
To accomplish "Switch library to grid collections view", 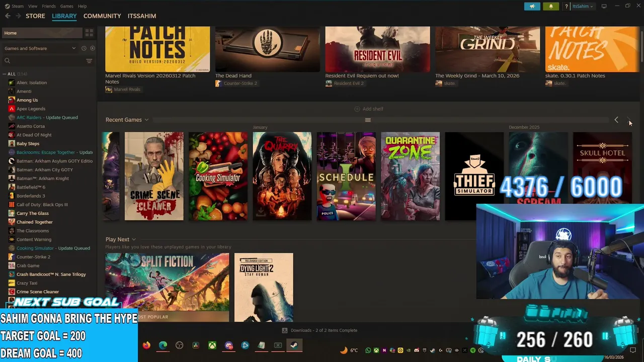I will (89, 33).
